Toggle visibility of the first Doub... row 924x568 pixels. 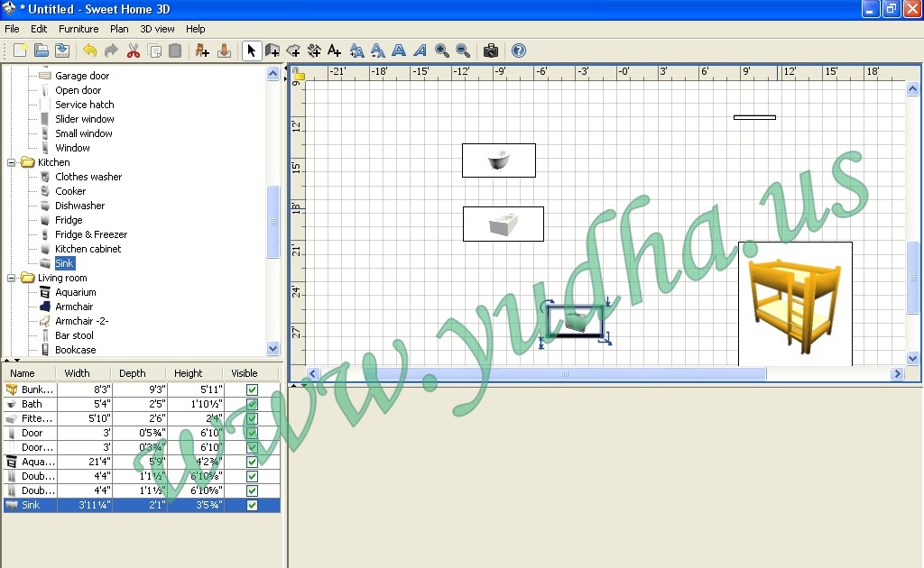(253, 476)
